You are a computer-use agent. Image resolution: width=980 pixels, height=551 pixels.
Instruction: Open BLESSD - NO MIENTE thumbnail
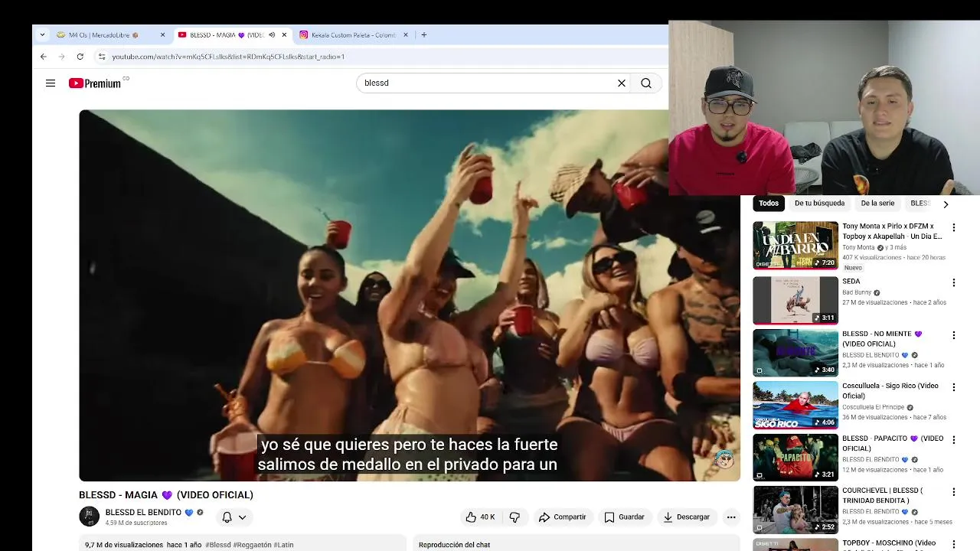795,353
